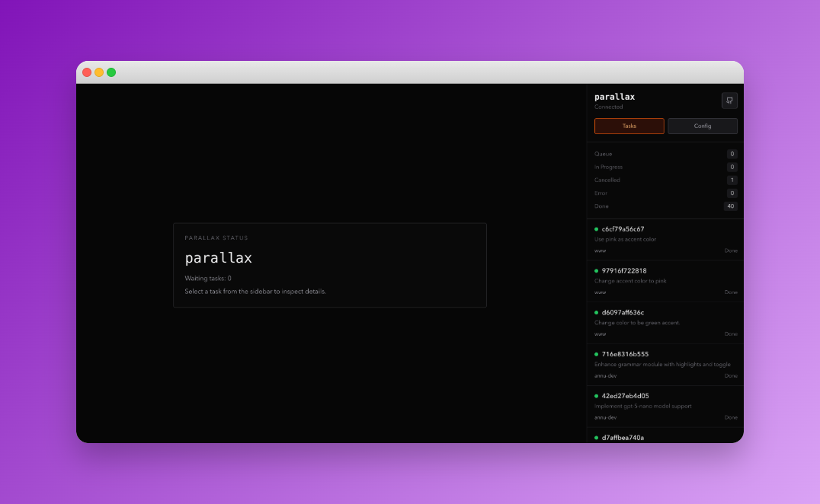
Task: Click the green status dot on d7affbea740a
Action: (x=597, y=437)
